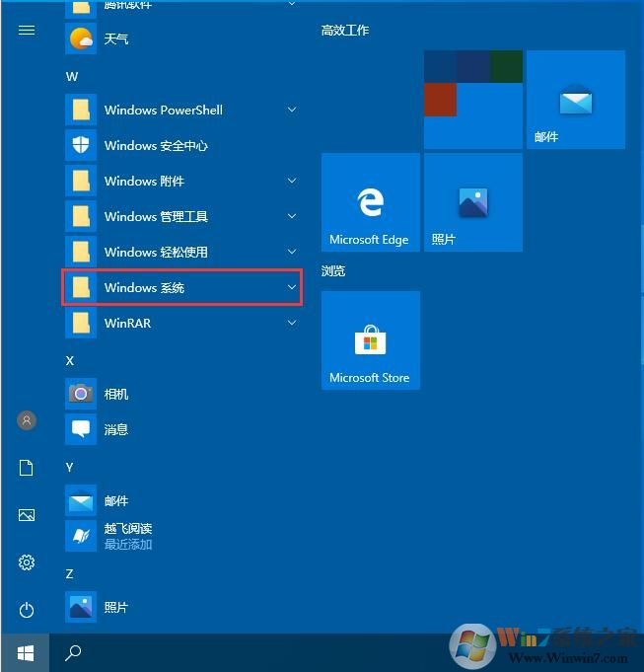Screen dimensions: 644x672
Task: Expand the WinRAR folder chevron
Action: point(292,323)
